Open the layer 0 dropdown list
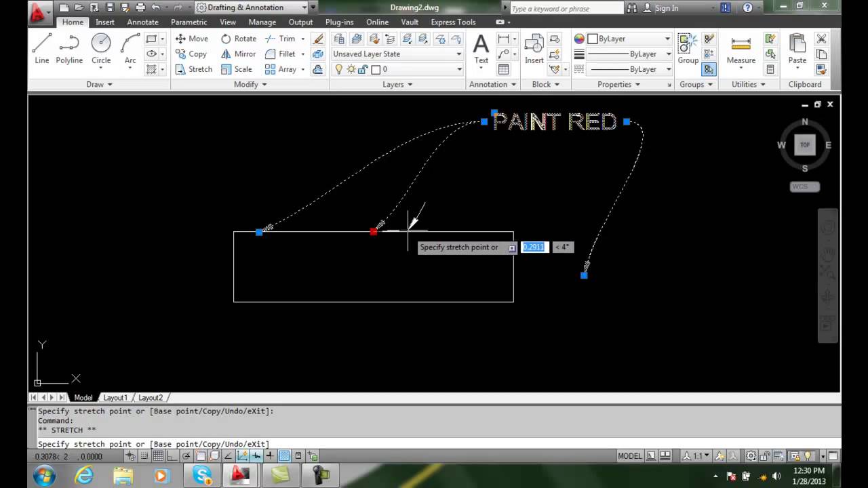The image size is (868, 488). click(x=397, y=69)
